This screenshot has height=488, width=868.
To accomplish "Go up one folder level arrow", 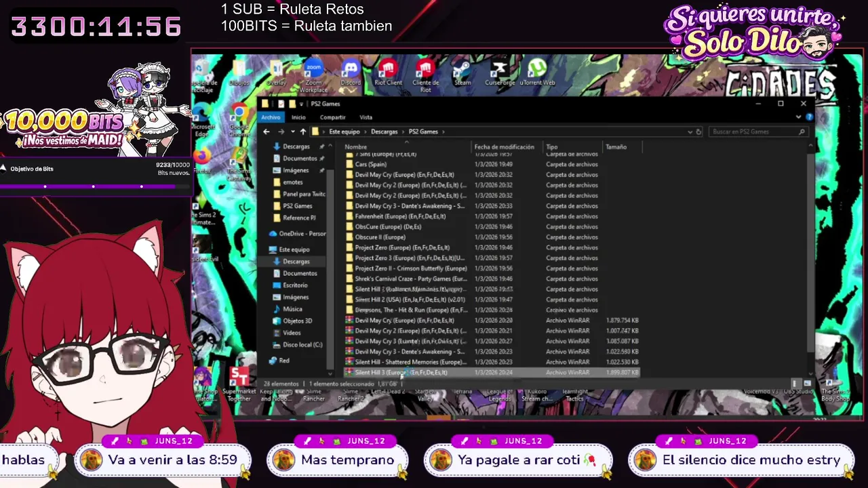I will [x=303, y=131].
